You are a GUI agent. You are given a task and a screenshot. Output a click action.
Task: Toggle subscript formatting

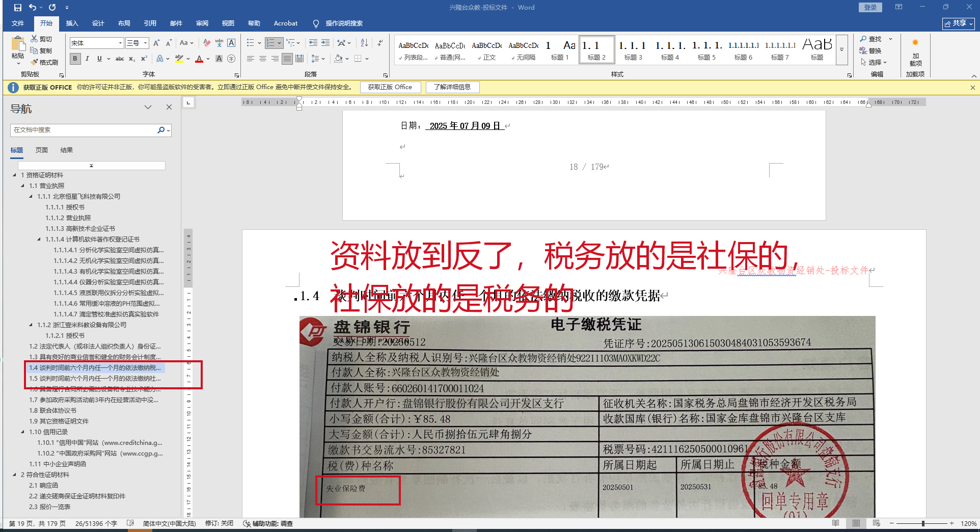click(x=132, y=59)
